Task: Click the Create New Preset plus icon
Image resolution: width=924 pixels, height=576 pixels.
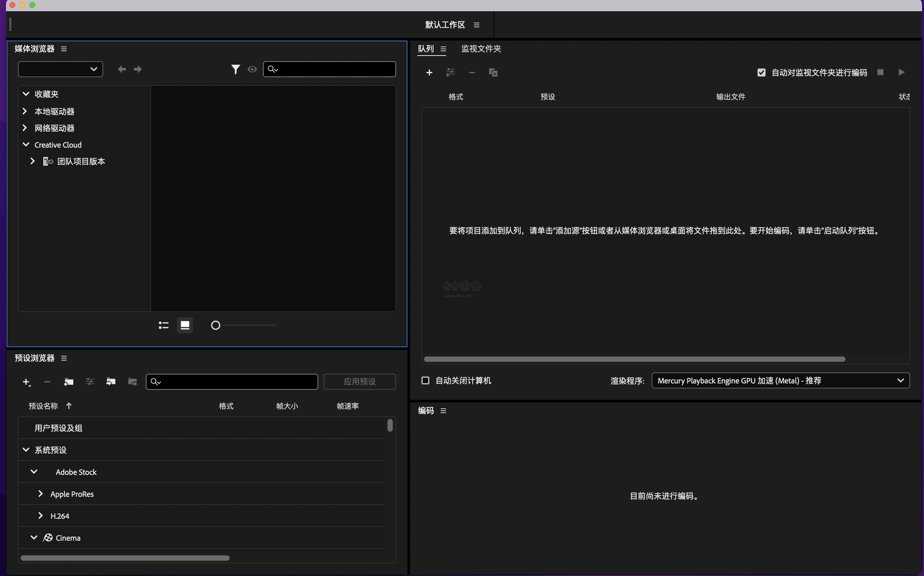Action: tap(26, 382)
